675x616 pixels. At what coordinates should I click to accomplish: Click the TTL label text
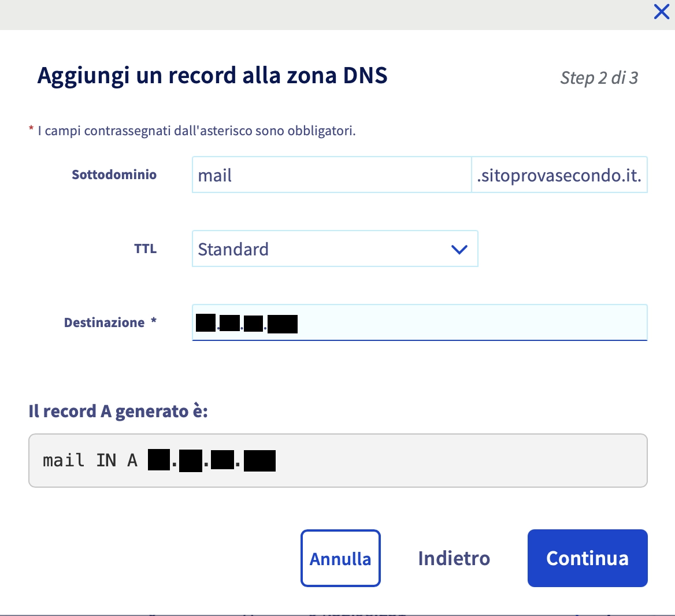[x=145, y=248]
